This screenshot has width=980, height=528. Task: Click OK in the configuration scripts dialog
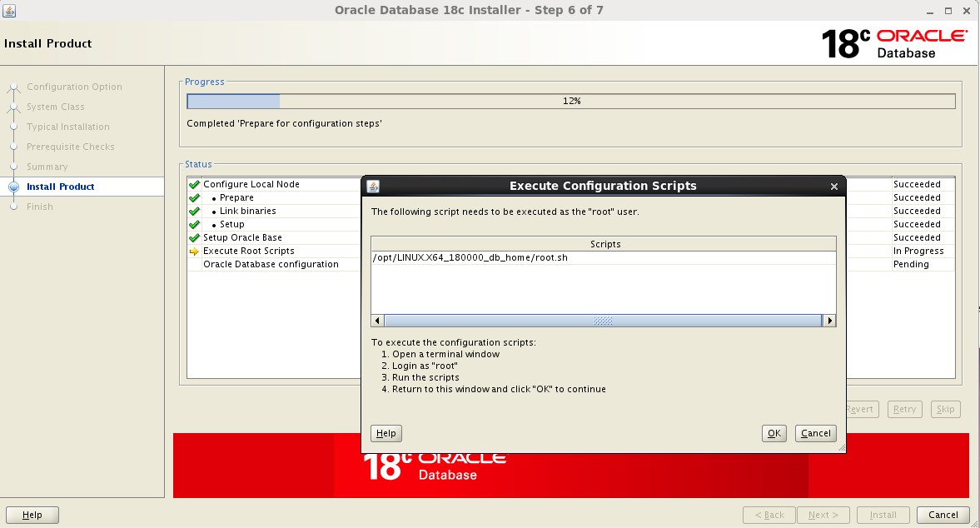point(774,434)
